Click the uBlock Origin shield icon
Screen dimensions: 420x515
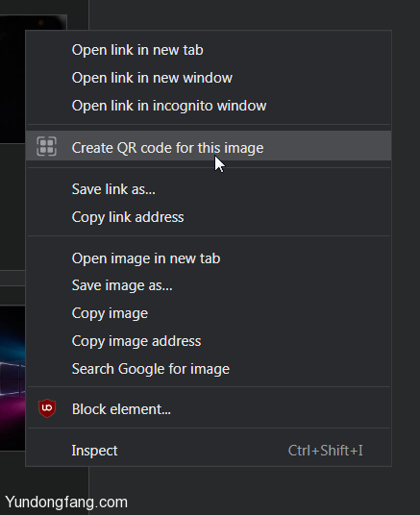point(47,408)
